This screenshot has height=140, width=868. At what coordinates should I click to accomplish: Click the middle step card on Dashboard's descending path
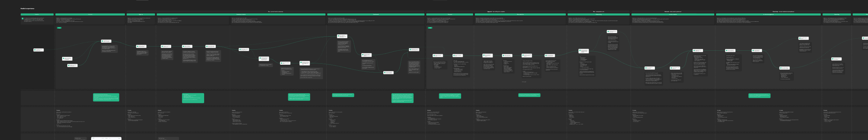point(366,55)
